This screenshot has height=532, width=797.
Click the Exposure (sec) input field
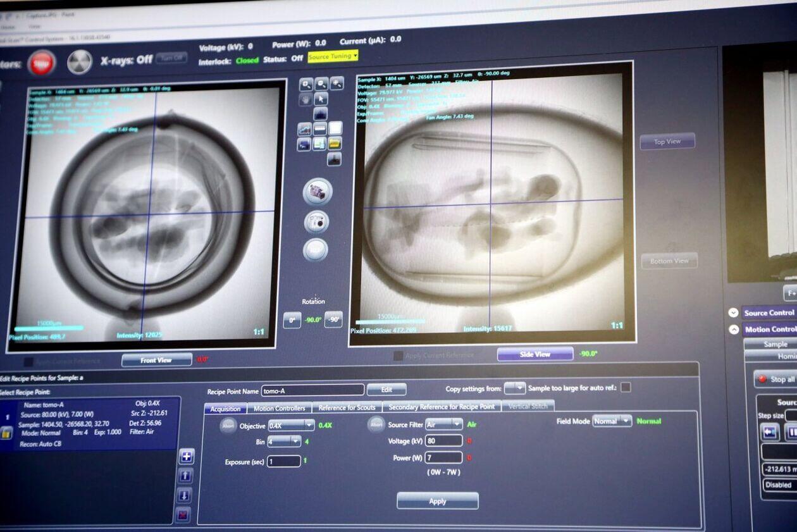(283, 461)
